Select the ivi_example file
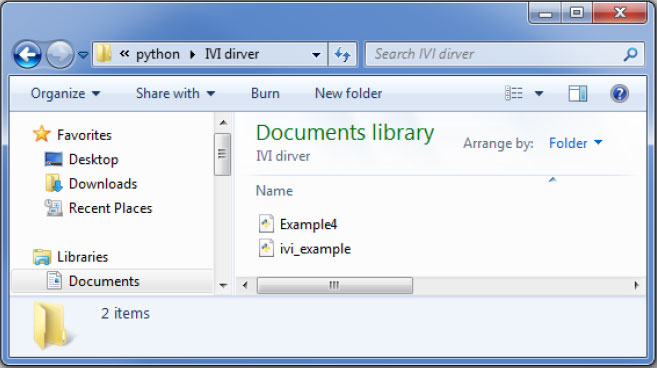The height and width of the screenshot is (368, 657). (x=315, y=249)
